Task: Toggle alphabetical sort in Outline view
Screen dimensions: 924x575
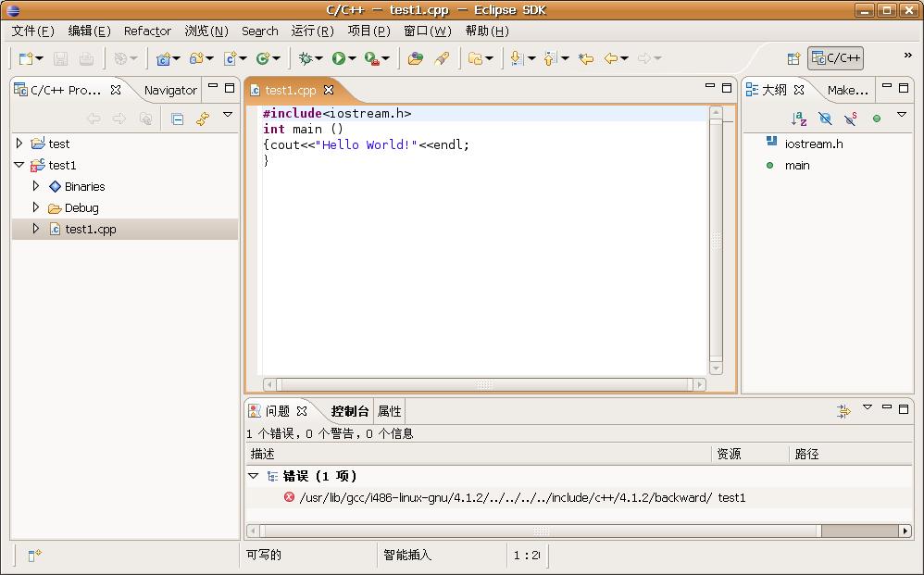Action: (798, 119)
